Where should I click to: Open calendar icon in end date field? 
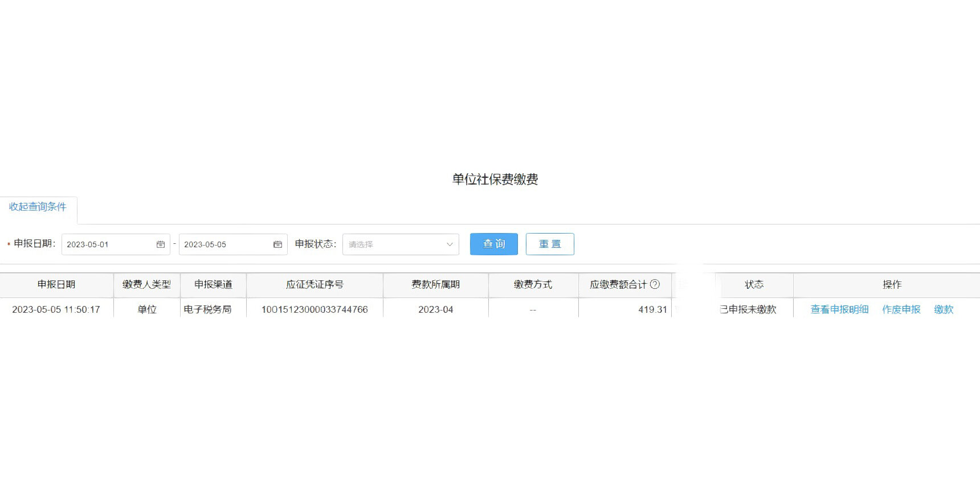tap(277, 244)
